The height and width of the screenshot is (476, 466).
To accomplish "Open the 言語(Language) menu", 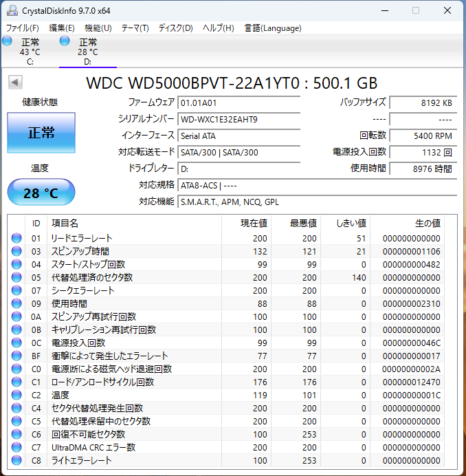I will (x=273, y=28).
